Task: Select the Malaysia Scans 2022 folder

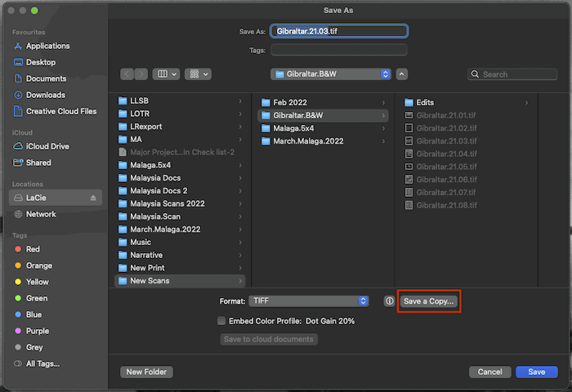Action: (x=167, y=203)
